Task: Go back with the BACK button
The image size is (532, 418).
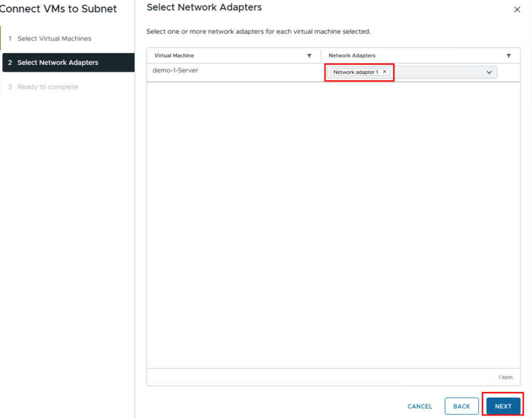Action: click(x=461, y=406)
